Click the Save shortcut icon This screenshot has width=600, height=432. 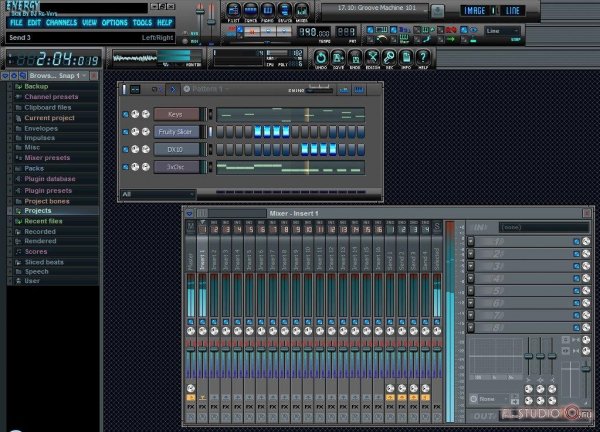click(338, 58)
